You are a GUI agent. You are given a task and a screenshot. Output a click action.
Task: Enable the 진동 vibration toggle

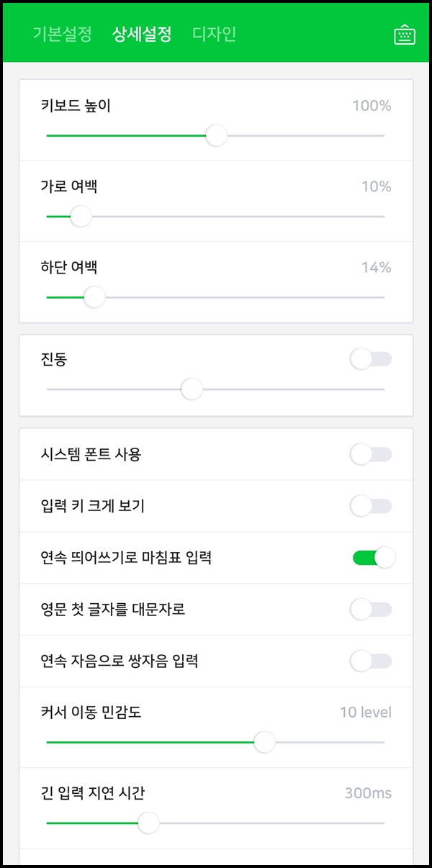[x=370, y=358]
